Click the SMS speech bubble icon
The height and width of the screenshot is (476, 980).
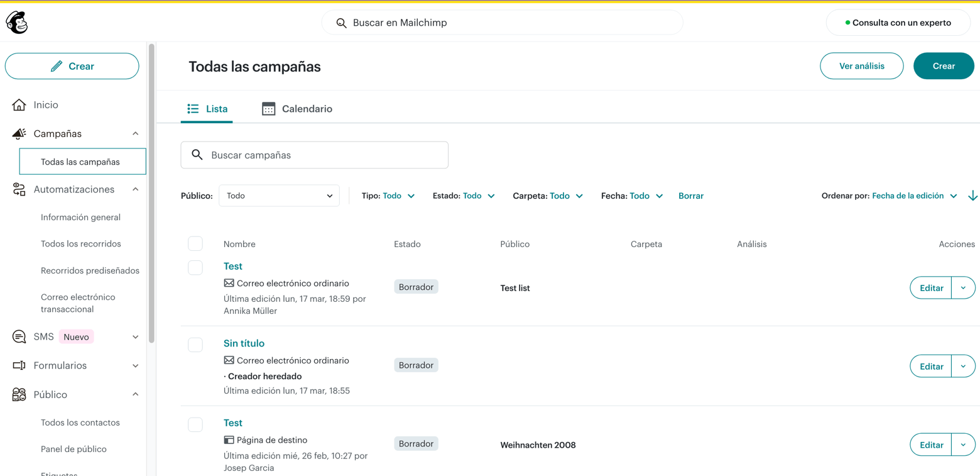(19, 336)
